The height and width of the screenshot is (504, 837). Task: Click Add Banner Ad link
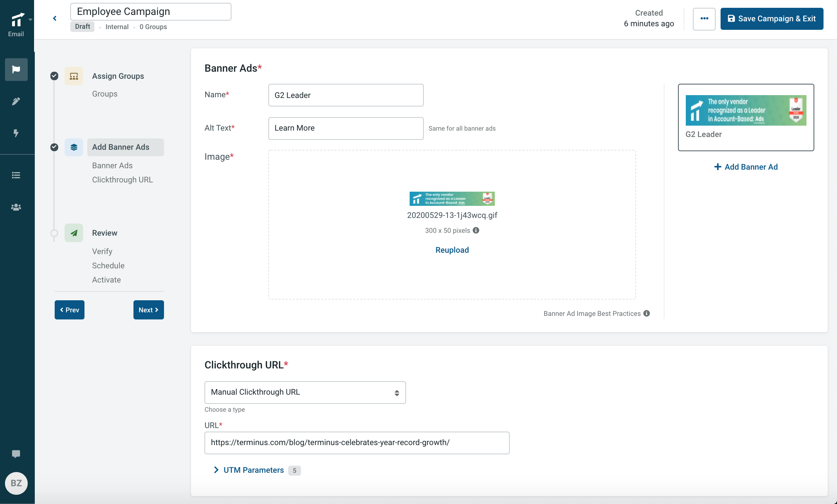[x=746, y=167]
